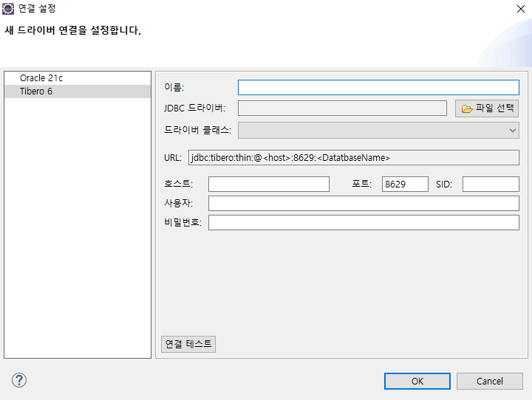
Task: Close the 연결 설정 dialog
Action: click(x=521, y=9)
